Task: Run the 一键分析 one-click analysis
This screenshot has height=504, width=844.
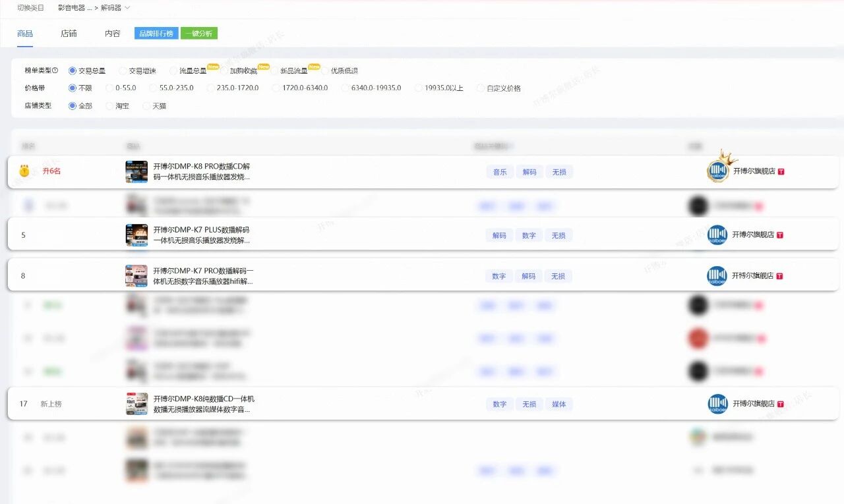Action: pyautogui.click(x=199, y=33)
